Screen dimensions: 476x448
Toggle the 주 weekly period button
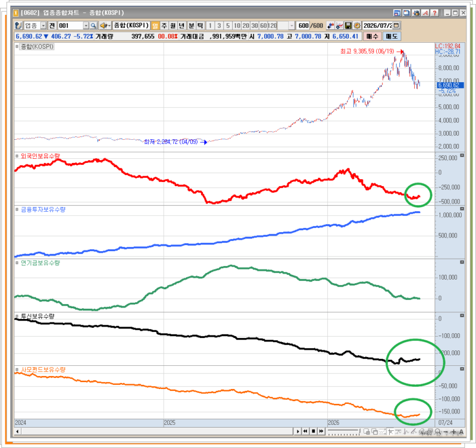[x=164, y=26]
